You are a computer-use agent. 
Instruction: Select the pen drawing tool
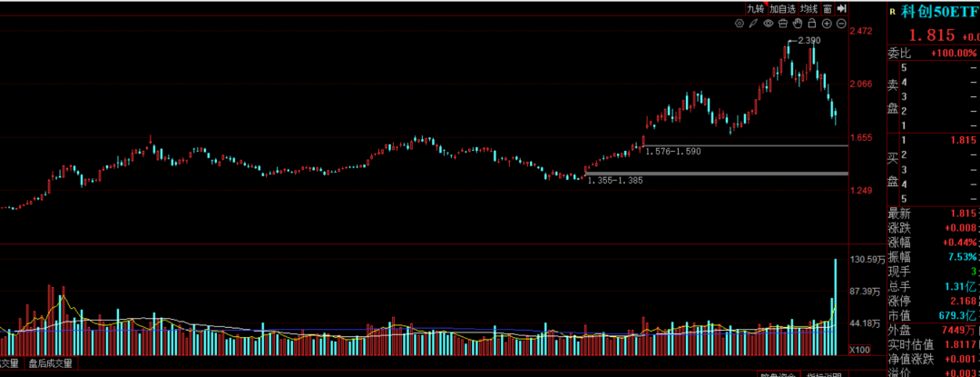click(x=754, y=24)
